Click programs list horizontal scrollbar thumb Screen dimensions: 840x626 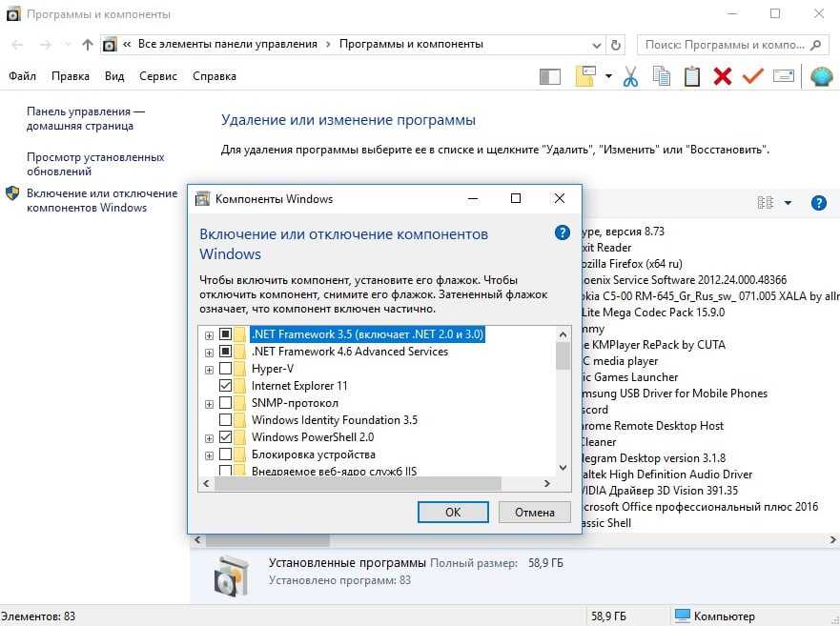(x=268, y=540)
